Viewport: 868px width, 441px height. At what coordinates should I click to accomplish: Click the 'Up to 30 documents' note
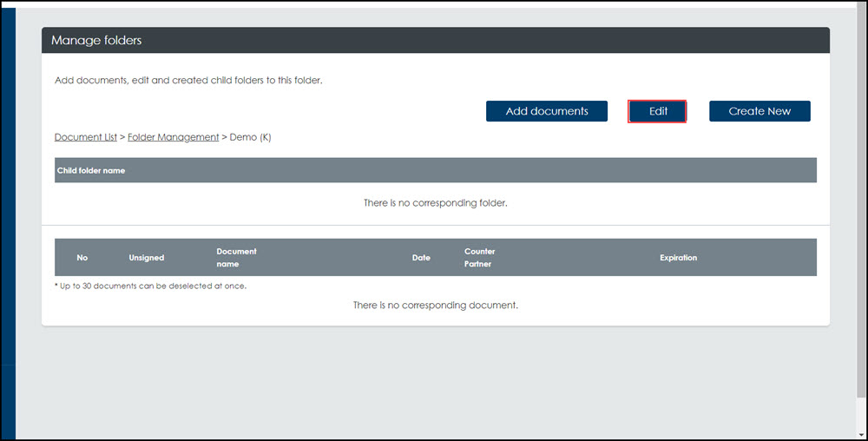click(x=150, y=286)
